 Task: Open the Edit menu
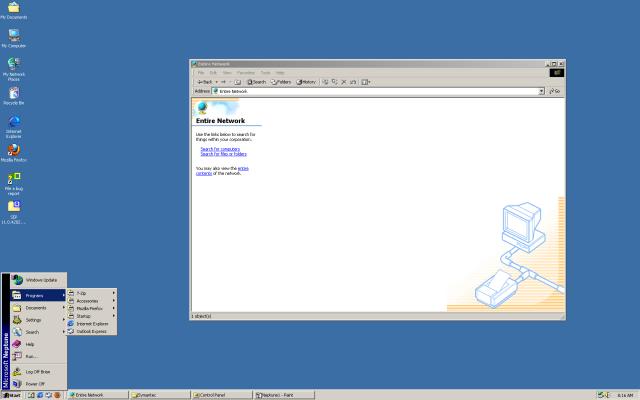tap(213, 73)
